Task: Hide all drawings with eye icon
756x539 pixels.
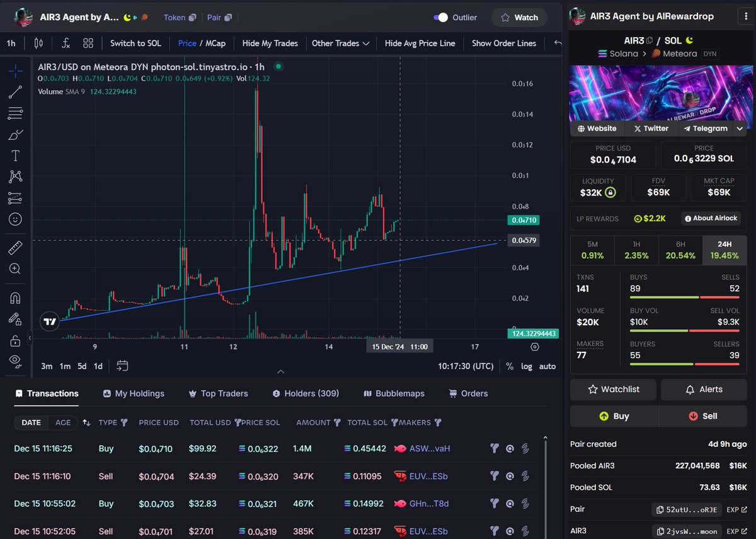Action: coord(15,360)
